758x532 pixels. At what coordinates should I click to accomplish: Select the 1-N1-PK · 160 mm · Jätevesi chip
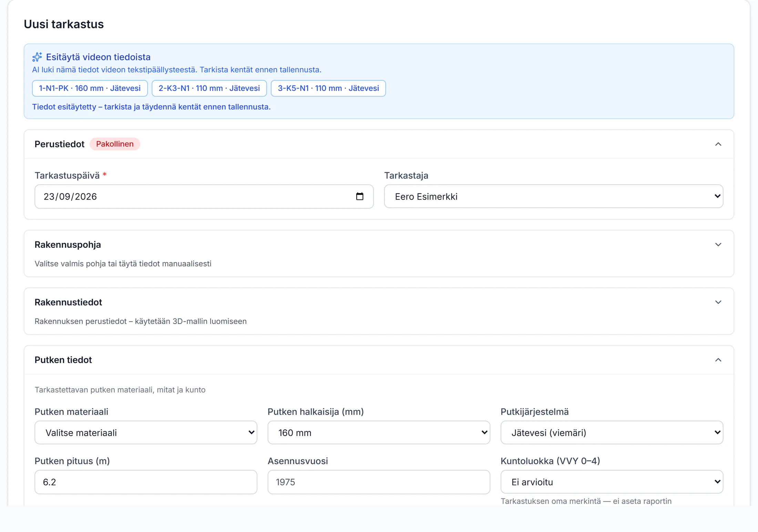pos(90,88)
